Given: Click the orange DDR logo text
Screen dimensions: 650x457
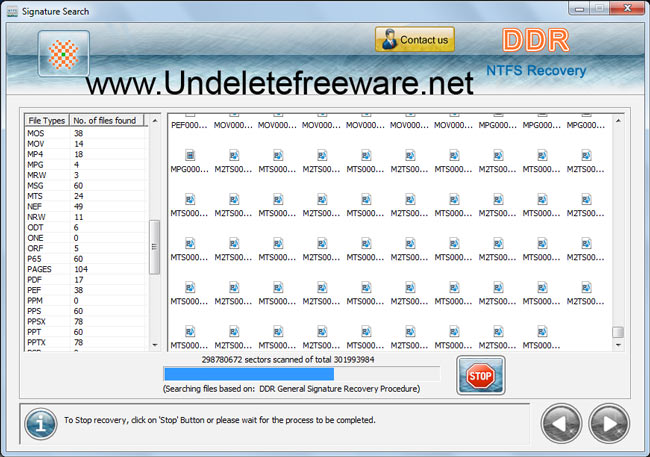Looking at the screenshot, I should tap(536, 41).
